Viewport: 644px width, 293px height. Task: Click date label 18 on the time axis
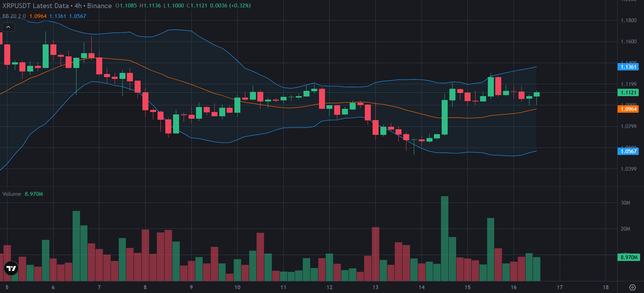click(x=606, y=287)
